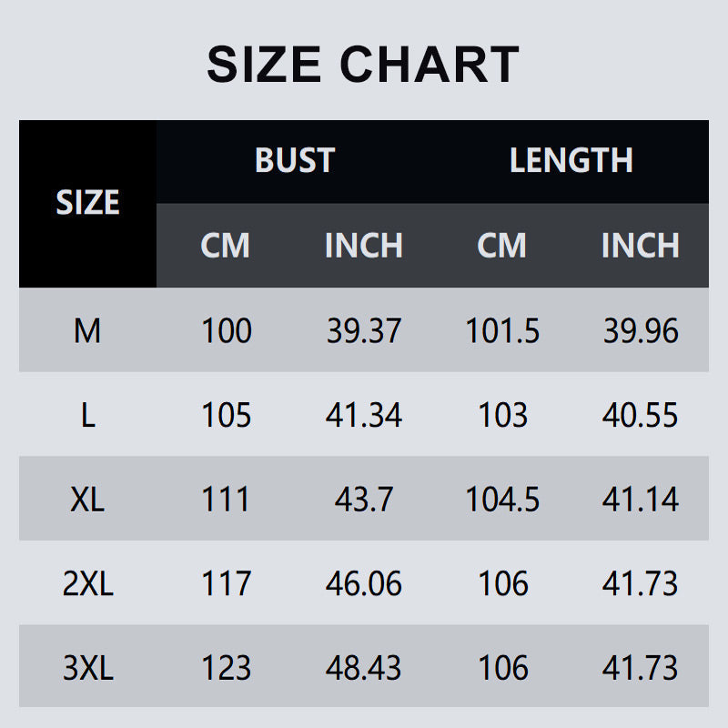Viewport: 728px width, 728px height.
Task: Click the M size row label
Action: (87, 331)
